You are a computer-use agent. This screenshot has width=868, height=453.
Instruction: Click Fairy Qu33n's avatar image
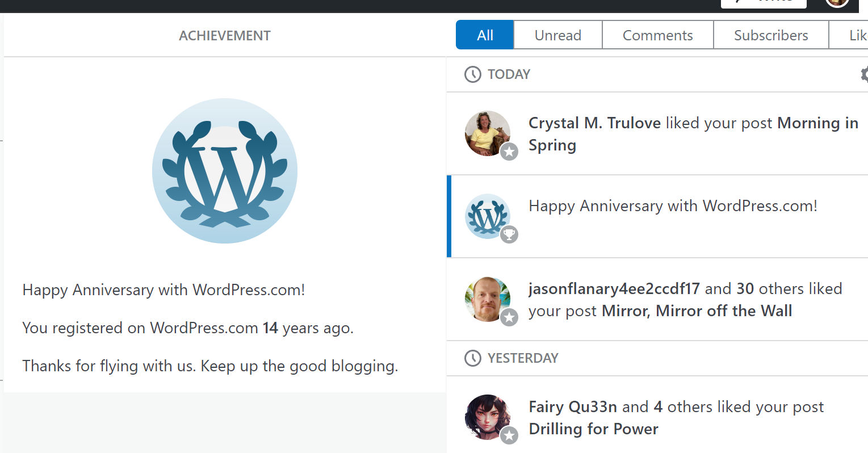tap(485, 416)
